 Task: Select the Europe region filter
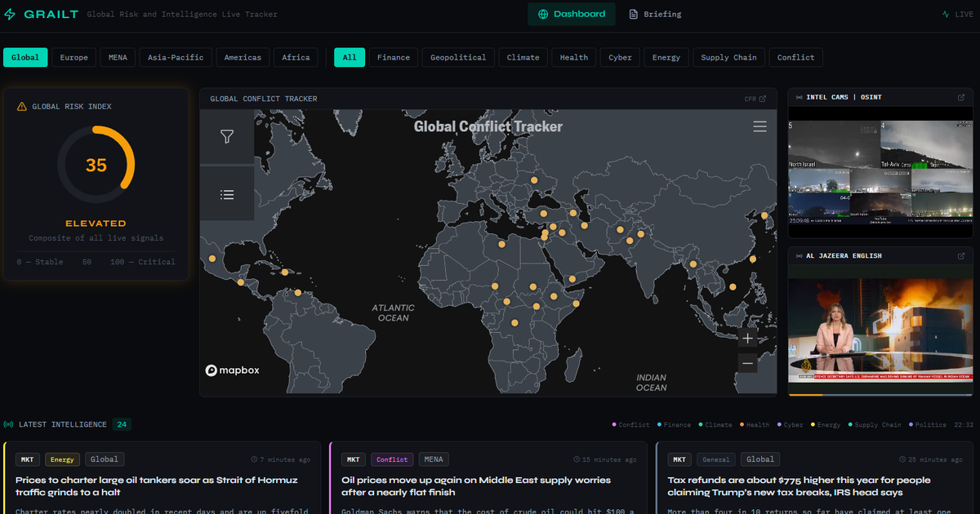pos(73,57)
